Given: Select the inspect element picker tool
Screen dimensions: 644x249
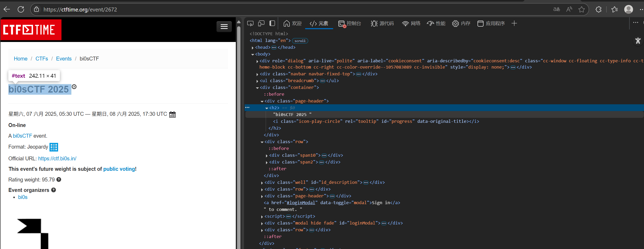Looking at the screenshot, I should tap(250, 23).
